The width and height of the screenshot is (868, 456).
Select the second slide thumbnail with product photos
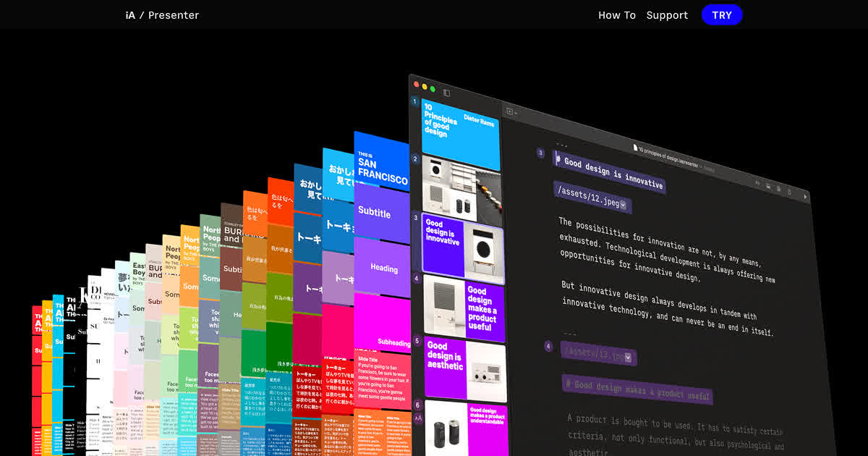[x=461, y=188]
